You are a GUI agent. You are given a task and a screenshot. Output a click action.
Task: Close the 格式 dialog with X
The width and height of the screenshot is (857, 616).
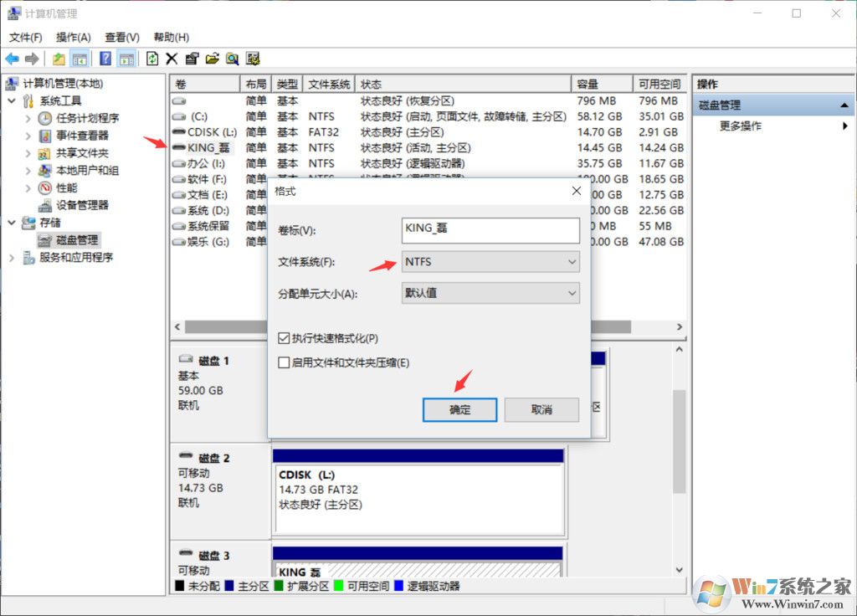pyautogui.click(x=576, y=191)
